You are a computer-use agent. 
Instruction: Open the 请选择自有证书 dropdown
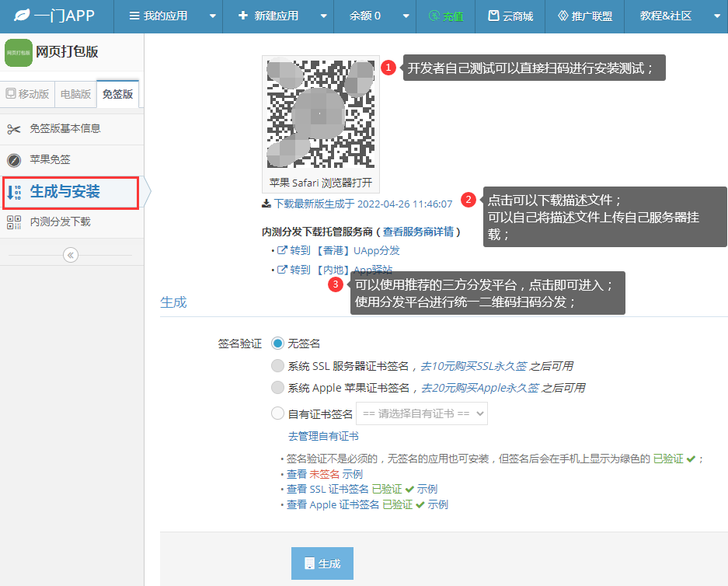[422, 413]
